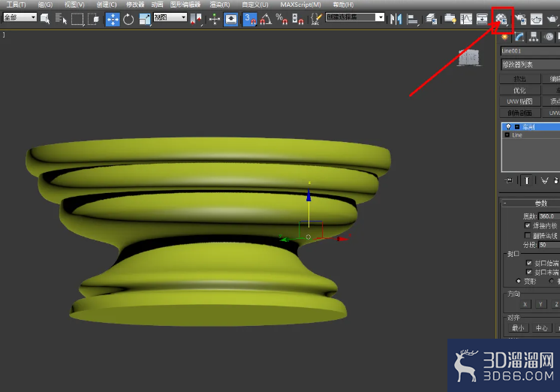
Task: Open the 全部 selection filter dropdown
Action: point(20,17)
